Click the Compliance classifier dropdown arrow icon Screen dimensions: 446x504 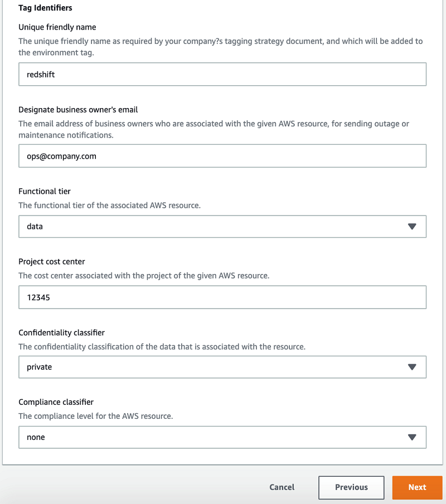pyautogui.click(x=412, y=437)
